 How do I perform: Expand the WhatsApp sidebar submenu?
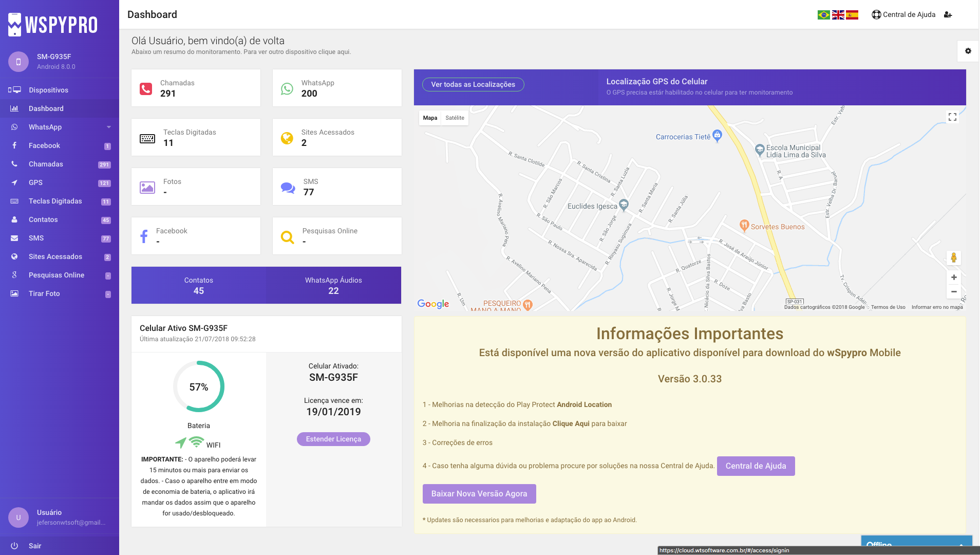[x=108, y=127]
